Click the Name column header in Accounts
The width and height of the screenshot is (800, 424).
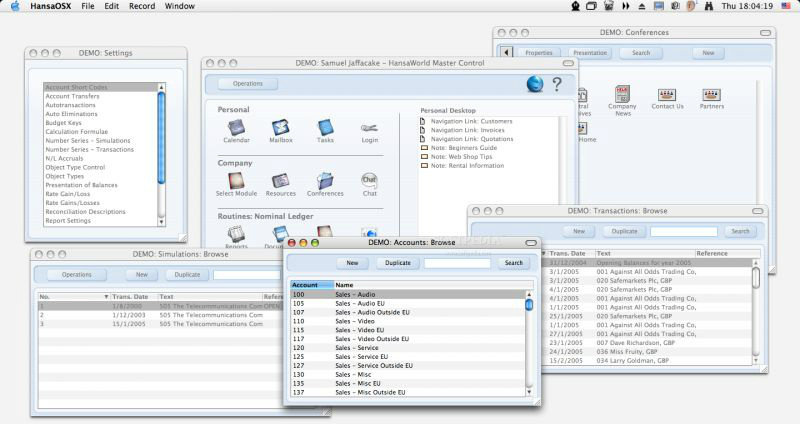click(x=434, y=285)
